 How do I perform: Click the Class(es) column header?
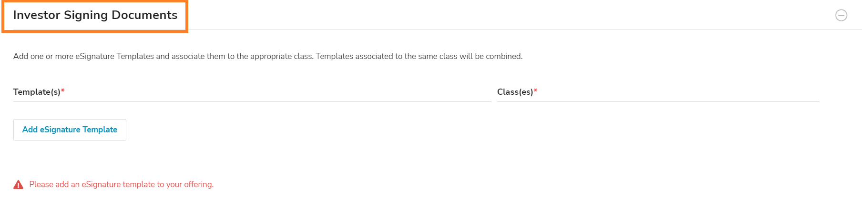click(x=515, y=92)
